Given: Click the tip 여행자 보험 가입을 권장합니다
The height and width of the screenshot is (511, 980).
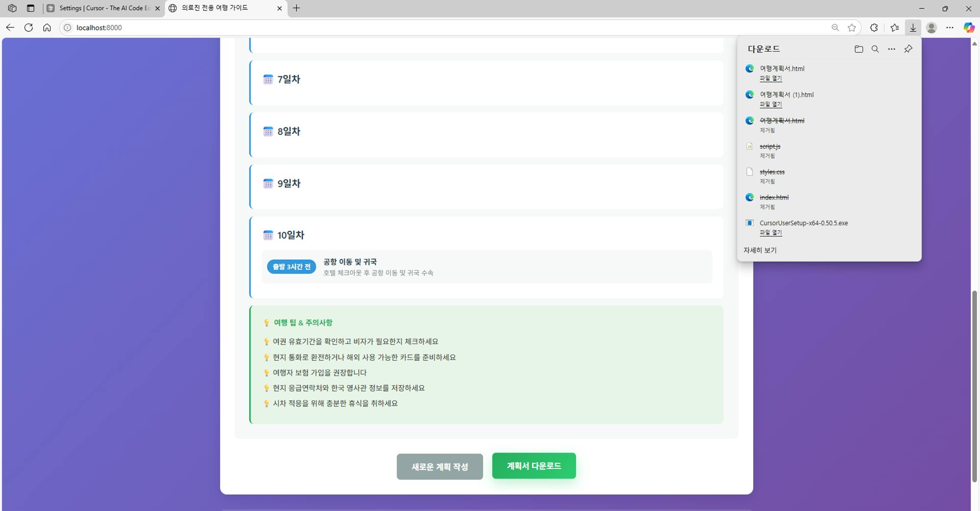Looking at the screenshot, I should [x=319, y=372].
